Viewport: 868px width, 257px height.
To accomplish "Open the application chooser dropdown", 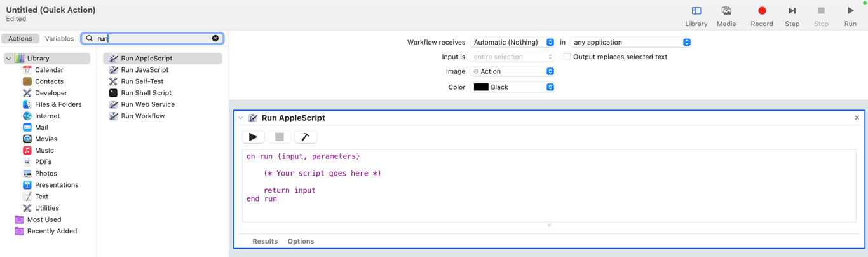I will [x=630, y=43].
